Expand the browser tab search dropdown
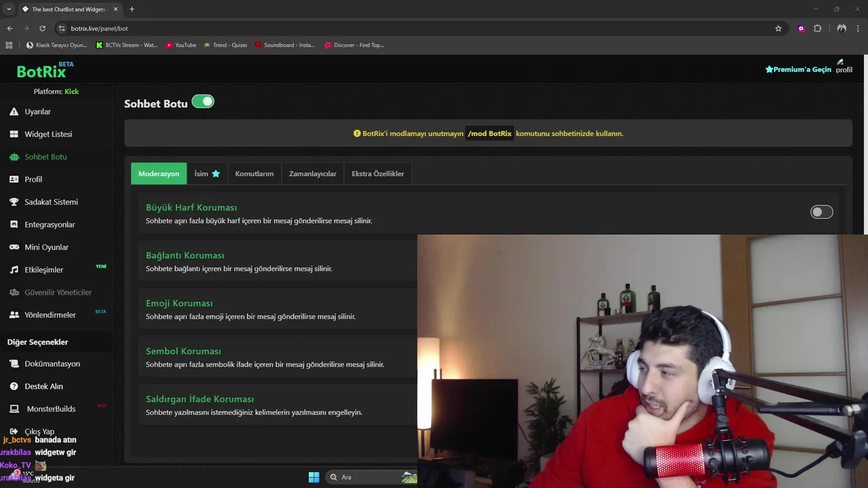868x488 pixels. point(9,9)
